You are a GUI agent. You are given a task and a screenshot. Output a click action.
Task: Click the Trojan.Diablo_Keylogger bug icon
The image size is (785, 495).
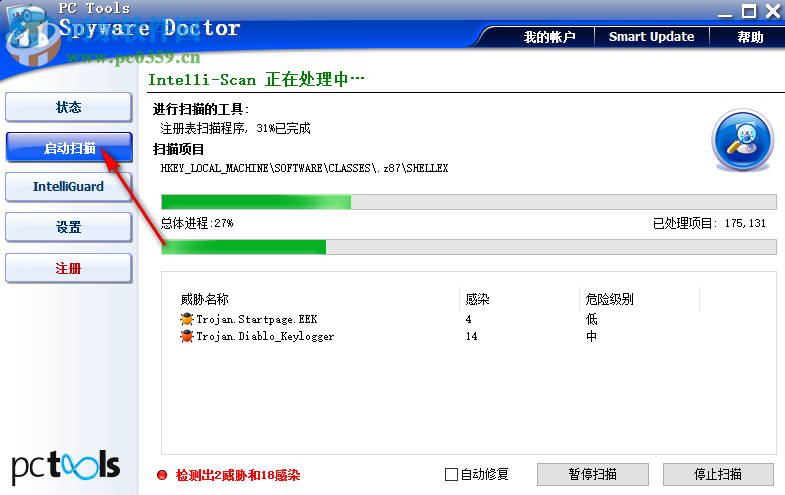[x=187, y=336]
